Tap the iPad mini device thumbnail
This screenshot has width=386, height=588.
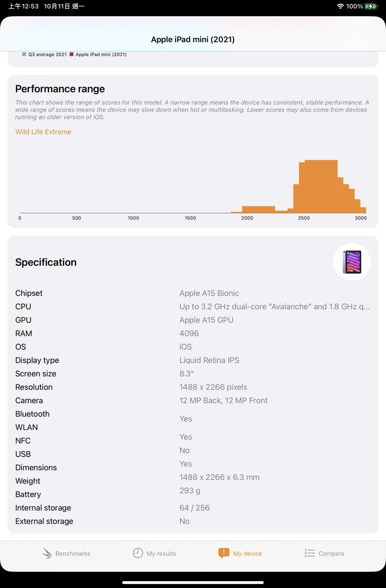click(x=352, y=262)
